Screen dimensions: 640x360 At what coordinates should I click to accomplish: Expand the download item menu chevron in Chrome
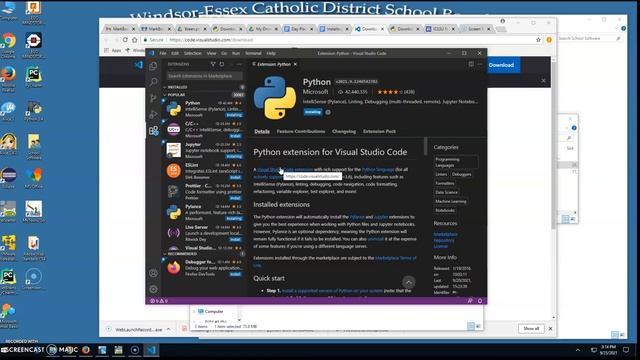168,329
